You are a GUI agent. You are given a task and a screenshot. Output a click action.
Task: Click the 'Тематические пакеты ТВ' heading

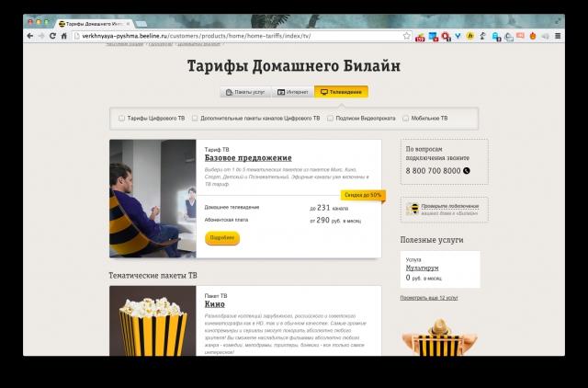[x=153, y=276]
